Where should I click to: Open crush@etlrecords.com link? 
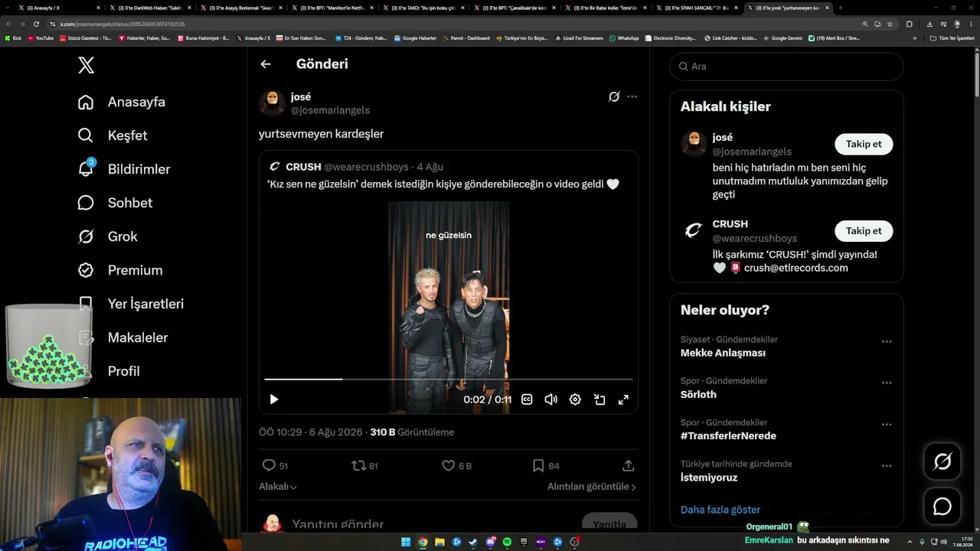[x=796, y=268]
